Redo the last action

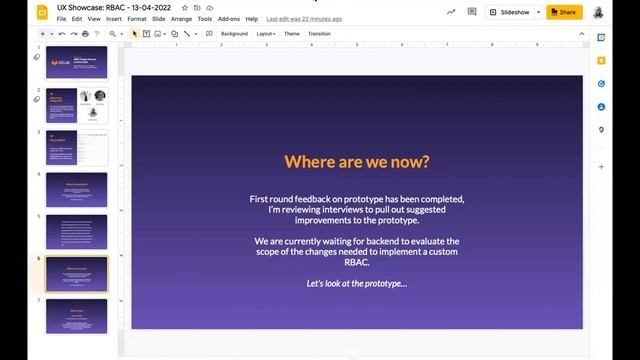tap(74, 34)
